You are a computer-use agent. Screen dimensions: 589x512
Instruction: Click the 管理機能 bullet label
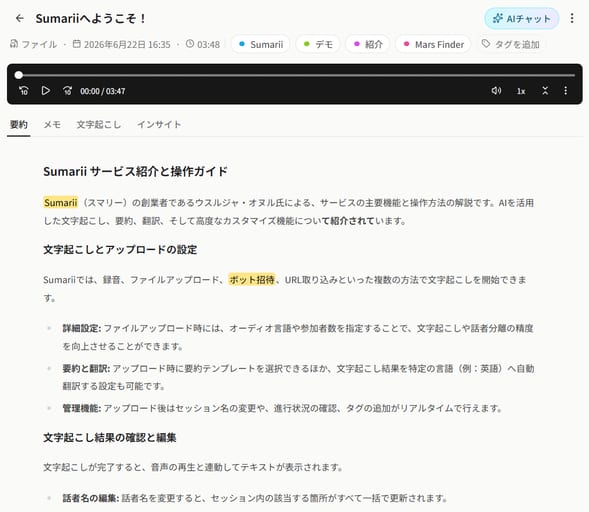coord(82,408)
